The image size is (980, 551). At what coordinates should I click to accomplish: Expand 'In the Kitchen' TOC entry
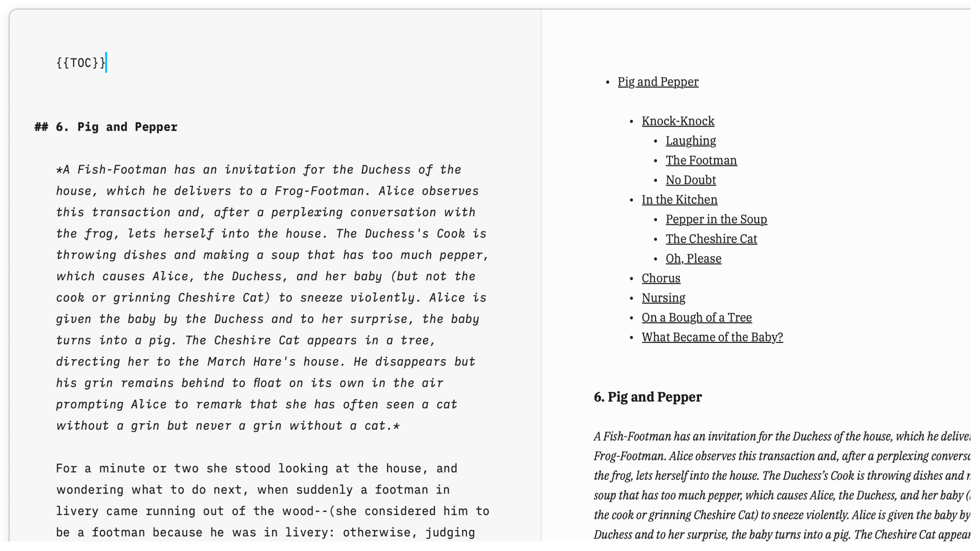(679, 199)
